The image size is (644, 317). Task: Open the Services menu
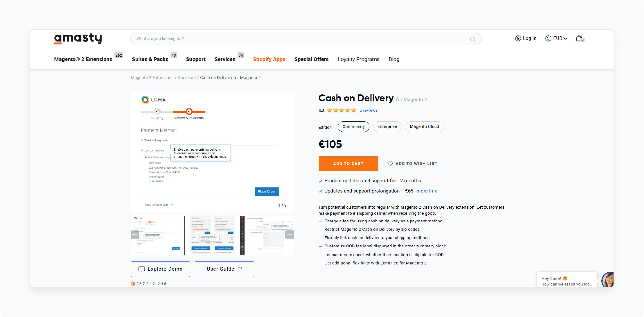click(x=225, y=59)
